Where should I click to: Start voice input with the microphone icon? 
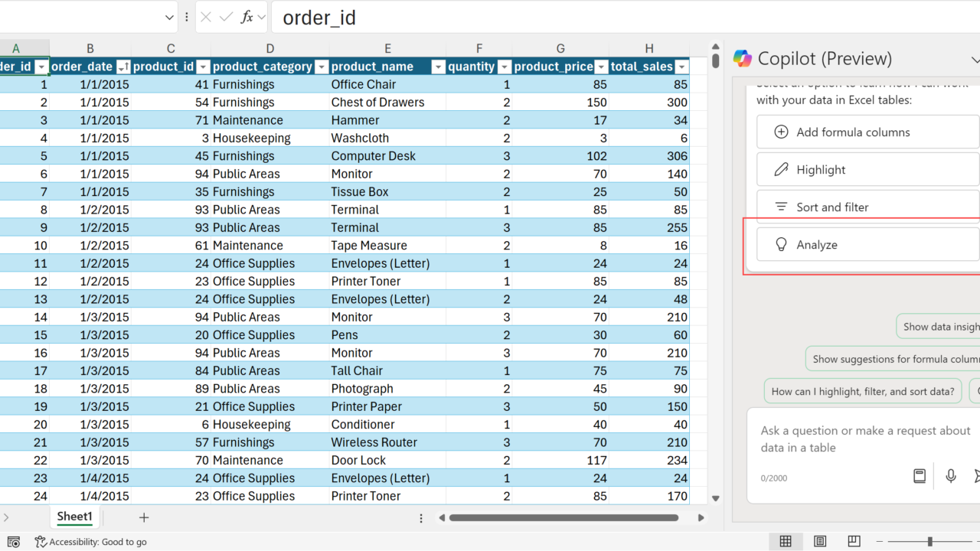(951, 476)
